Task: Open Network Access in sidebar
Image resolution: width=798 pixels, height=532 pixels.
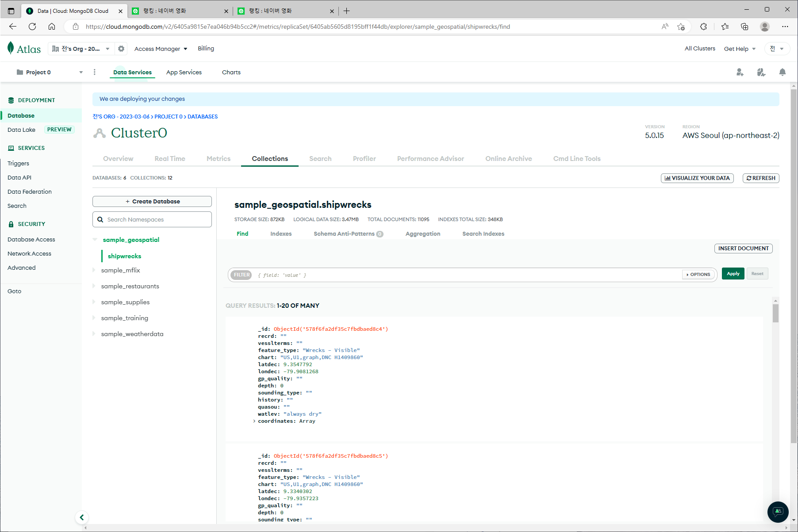Action: point(29,253)
